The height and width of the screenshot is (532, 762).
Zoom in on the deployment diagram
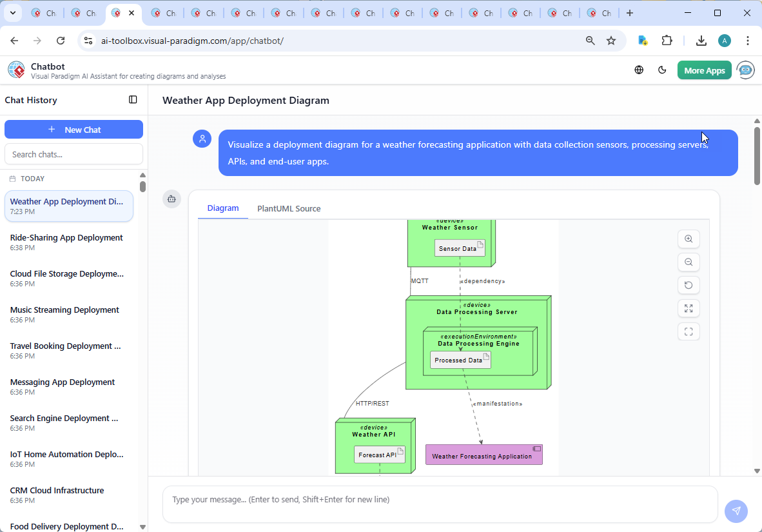click(x=689, y=239)
